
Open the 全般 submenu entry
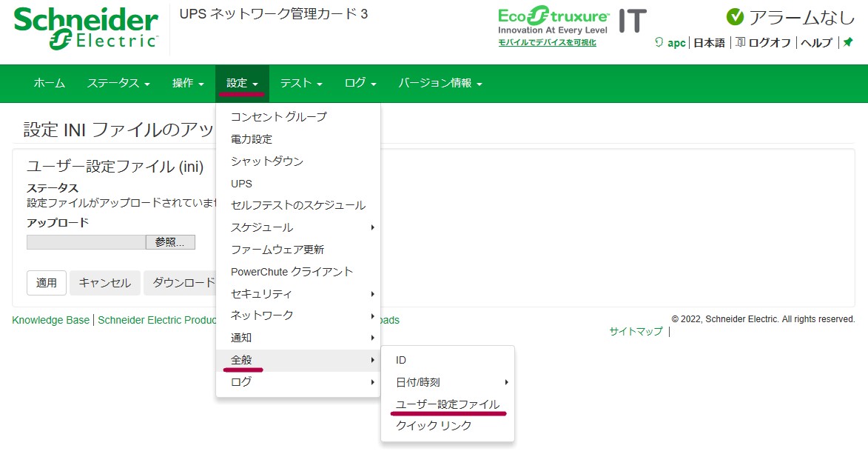click(297, 360)
